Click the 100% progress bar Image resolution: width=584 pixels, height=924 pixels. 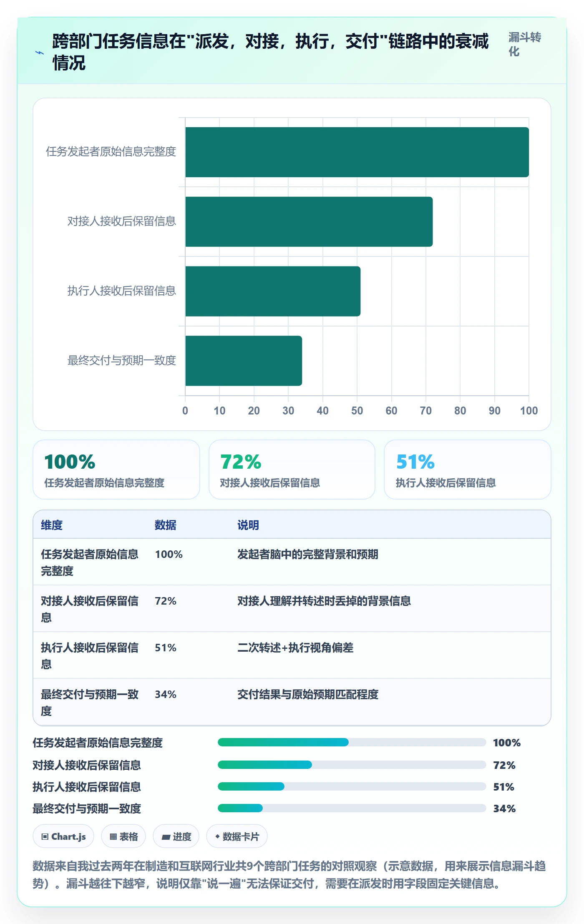[x=352, y=742]
